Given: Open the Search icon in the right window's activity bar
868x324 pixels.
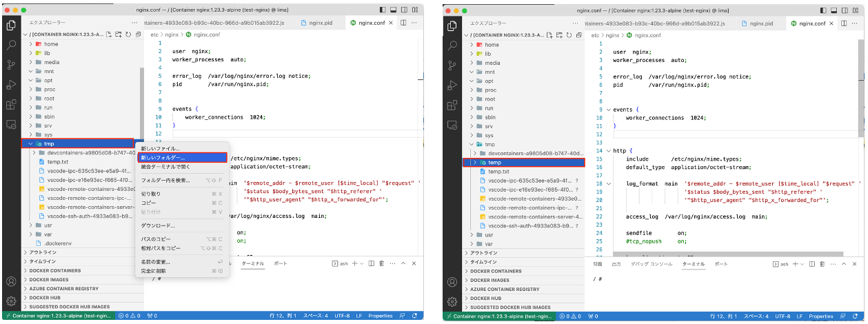Looking at the screenshot, I should click(x=452, y=45).
